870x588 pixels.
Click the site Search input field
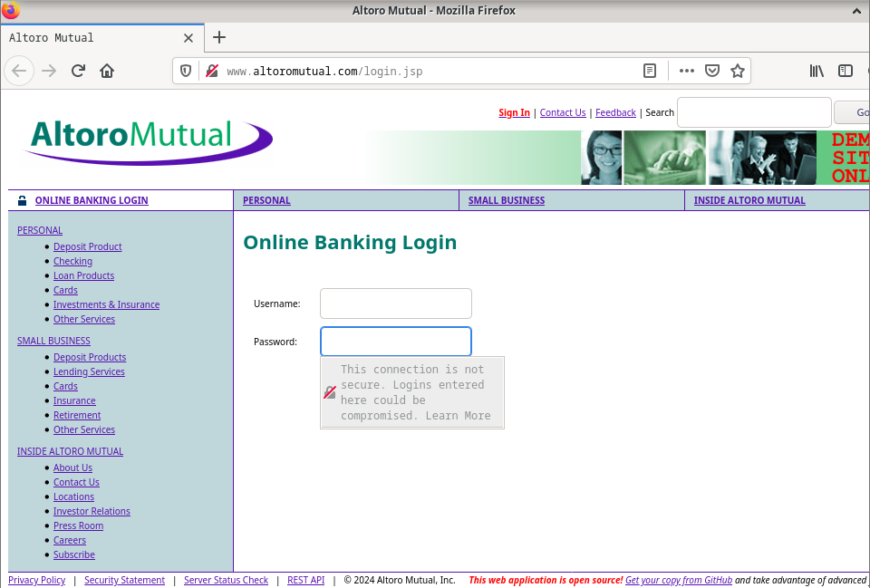(x=754, y=112)
